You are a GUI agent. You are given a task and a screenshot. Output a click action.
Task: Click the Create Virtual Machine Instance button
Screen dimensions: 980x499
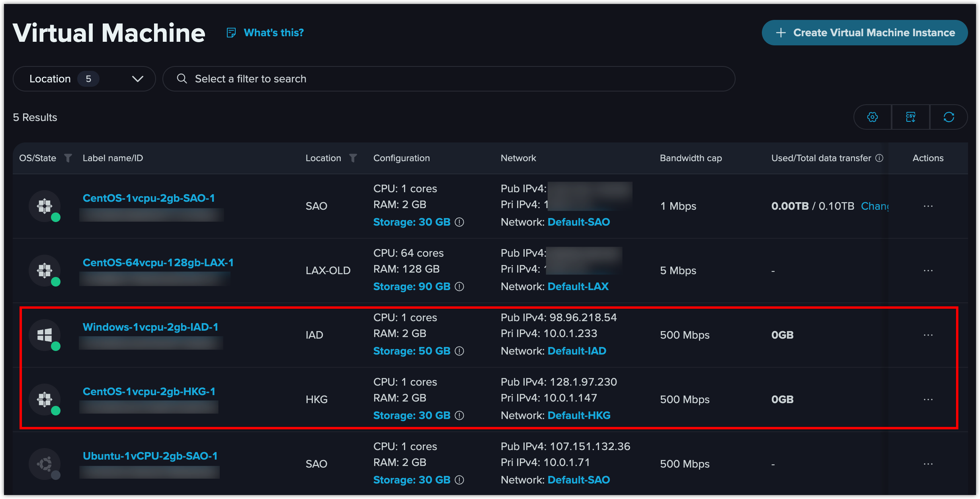click(x=865, y=33)
